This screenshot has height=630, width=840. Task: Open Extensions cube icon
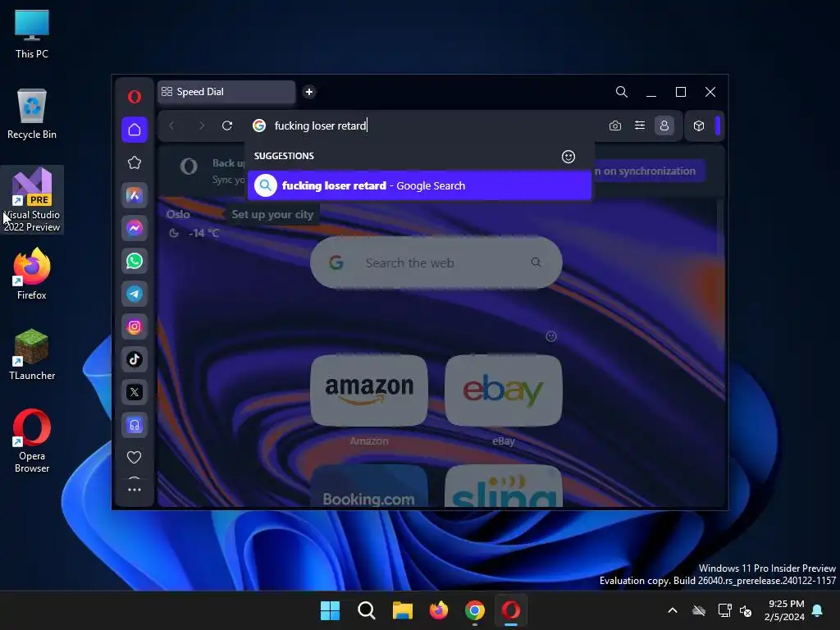click(x=699, y=126)
